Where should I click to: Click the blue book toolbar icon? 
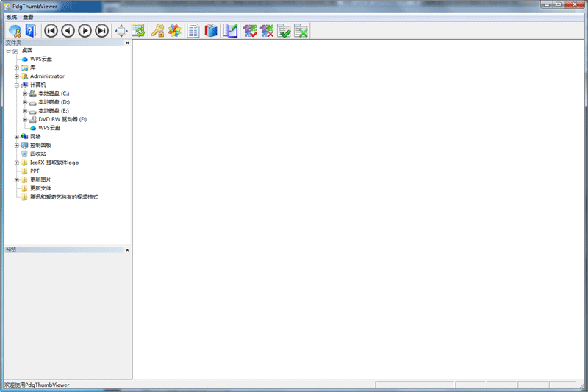pos(212,31)
